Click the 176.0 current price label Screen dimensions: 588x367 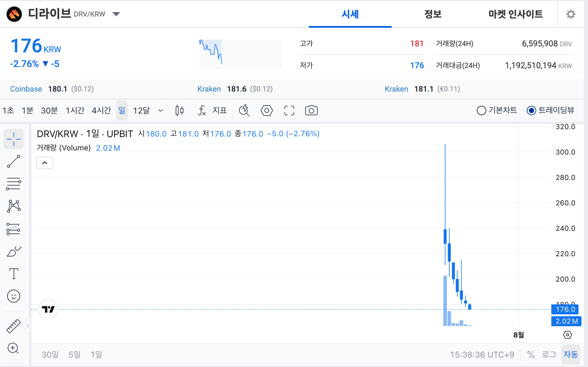tap(565, 309)
